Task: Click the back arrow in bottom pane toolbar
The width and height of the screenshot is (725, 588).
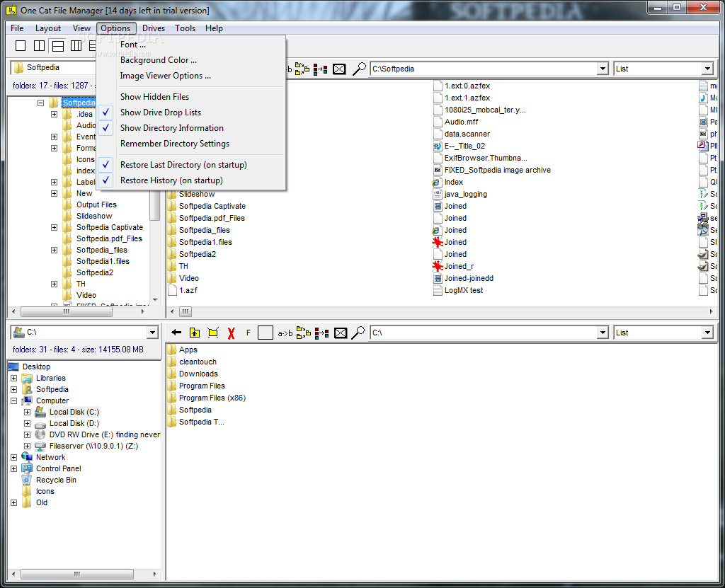Action: [x=176, y=333]
